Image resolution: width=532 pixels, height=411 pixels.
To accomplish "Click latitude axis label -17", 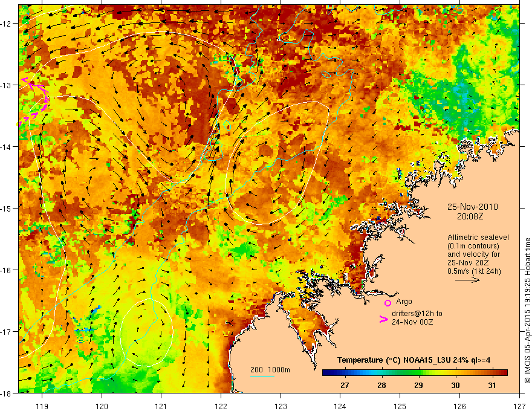I will [x=7, y=331].
